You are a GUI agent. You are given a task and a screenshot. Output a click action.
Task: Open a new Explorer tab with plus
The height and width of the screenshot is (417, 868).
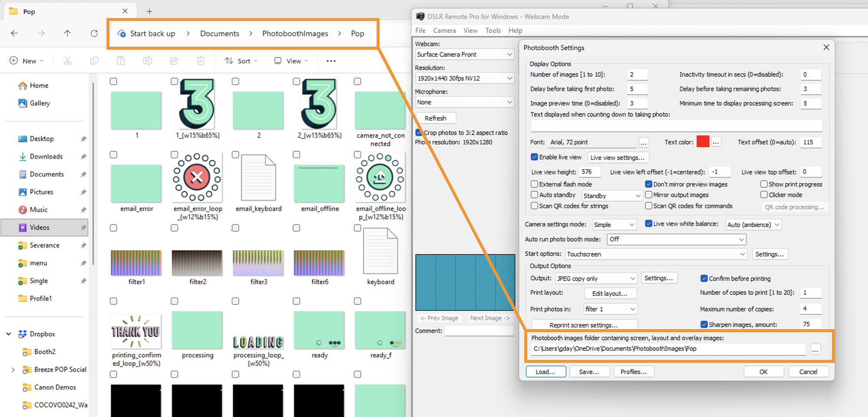click(x=149, y=11)
